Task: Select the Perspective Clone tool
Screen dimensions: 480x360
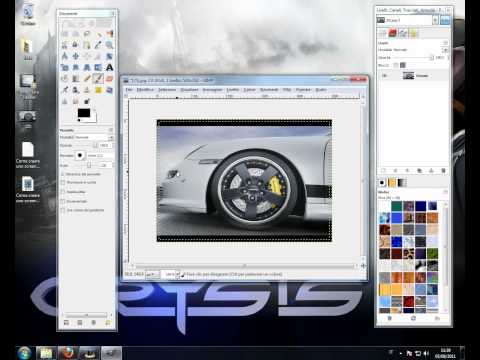Action: coord(109,90)
